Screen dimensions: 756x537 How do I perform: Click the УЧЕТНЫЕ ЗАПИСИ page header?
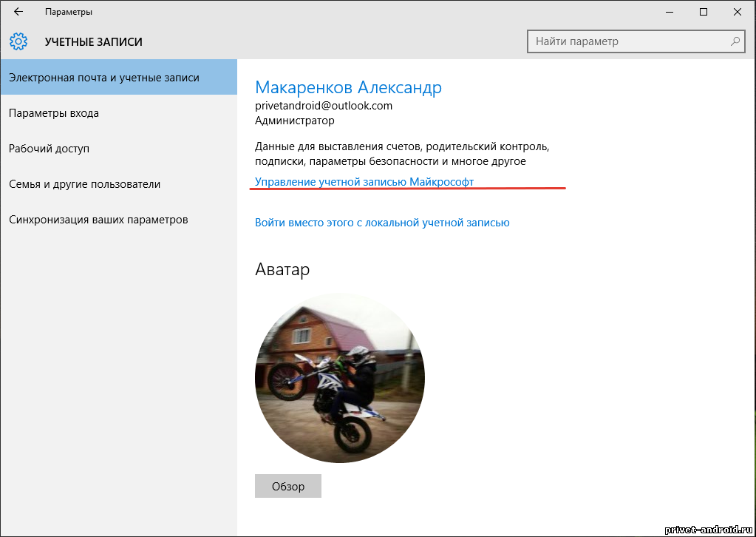93,42
